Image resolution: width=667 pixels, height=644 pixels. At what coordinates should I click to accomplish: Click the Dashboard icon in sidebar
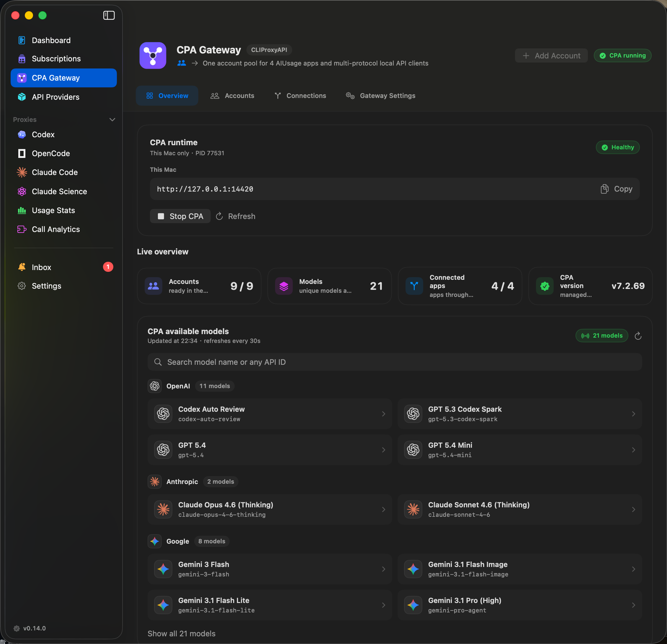click(22, 40)
